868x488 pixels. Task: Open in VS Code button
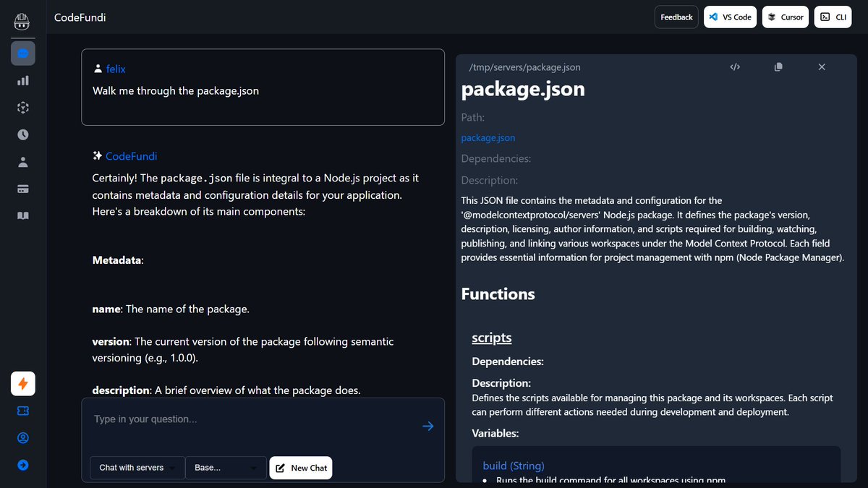(x=730, y=17)
